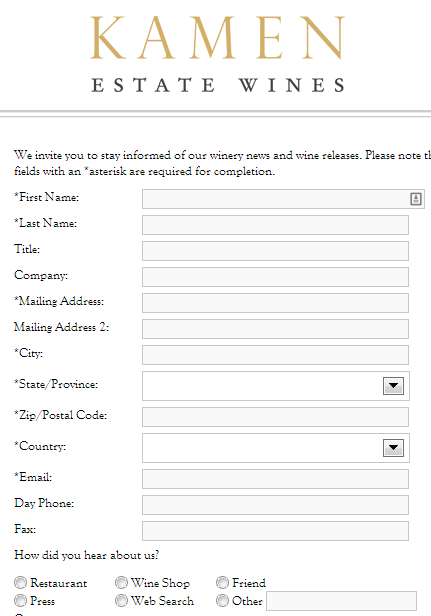Viewport: 431px width, 616px height.
Task: Focus the Mailing Address field
Action: pyautogui.click(x=275, y=303)
